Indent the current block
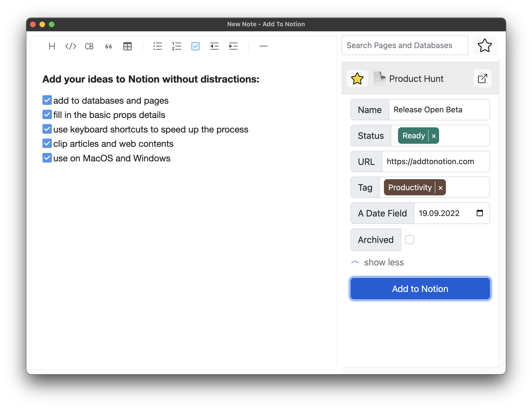The width and height of the screenshot is (532, 409). (233, 46)
